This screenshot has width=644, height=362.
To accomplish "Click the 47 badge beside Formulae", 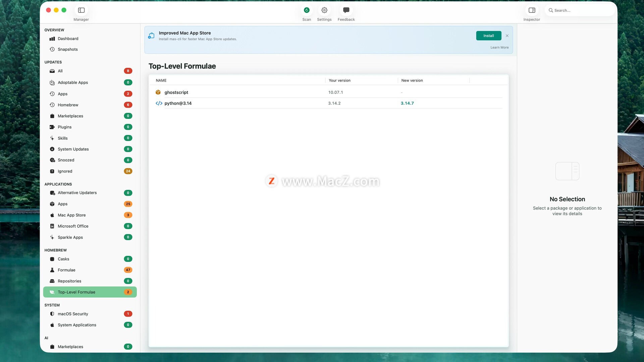I will click(x=128, y=270).
